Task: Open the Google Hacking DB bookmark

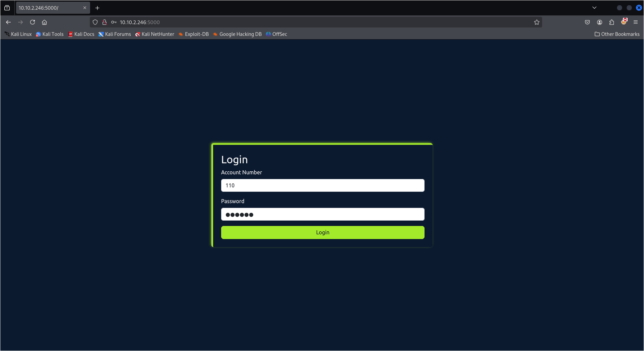Action: pyautogui.click(x=237, y=34)
